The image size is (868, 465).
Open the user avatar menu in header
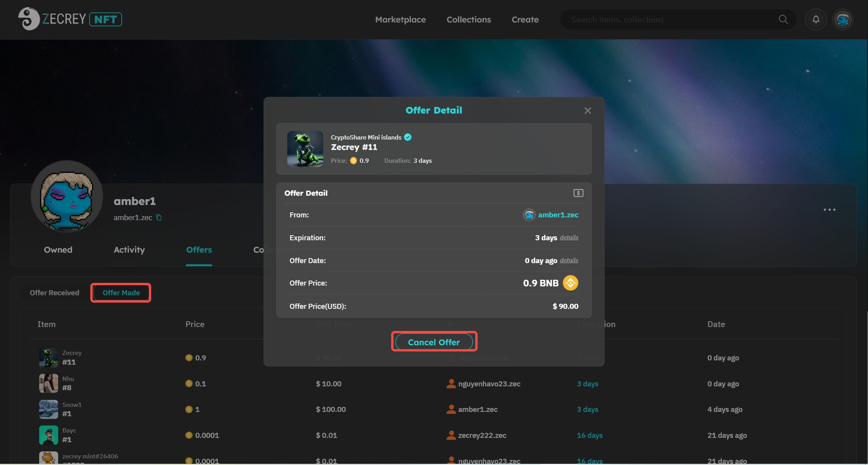(843, 19)
